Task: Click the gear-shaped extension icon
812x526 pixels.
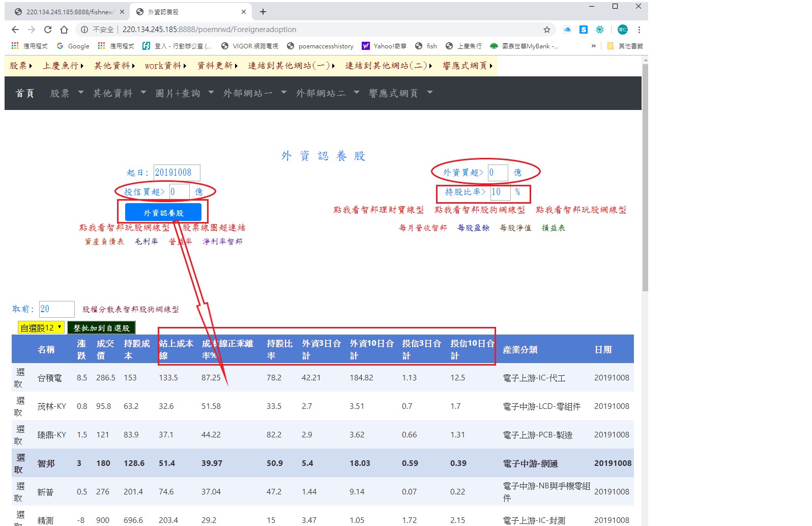Action: (x=600, y=30)
